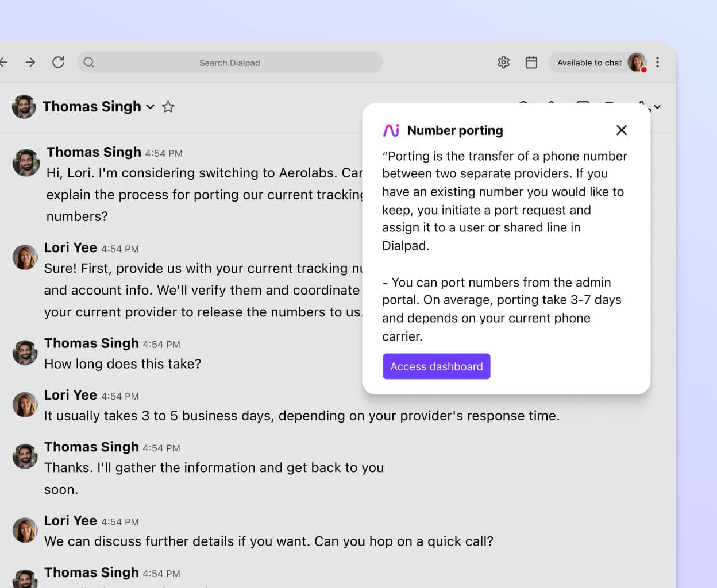Click the Access dashboard button
The height and width of the screenshot is (588, 717).
click(436, 366)
